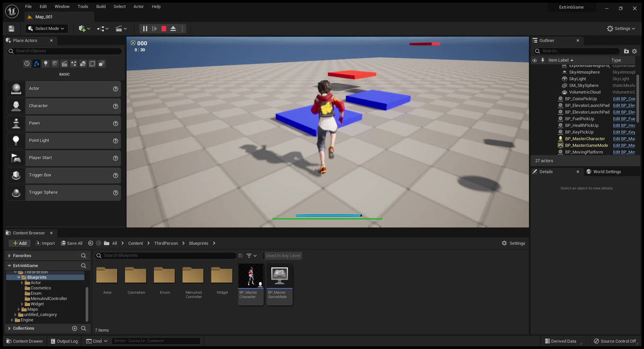Stop the Play In Editor session
Viewport: 644px width, 349px height.
tap(164, 29)
